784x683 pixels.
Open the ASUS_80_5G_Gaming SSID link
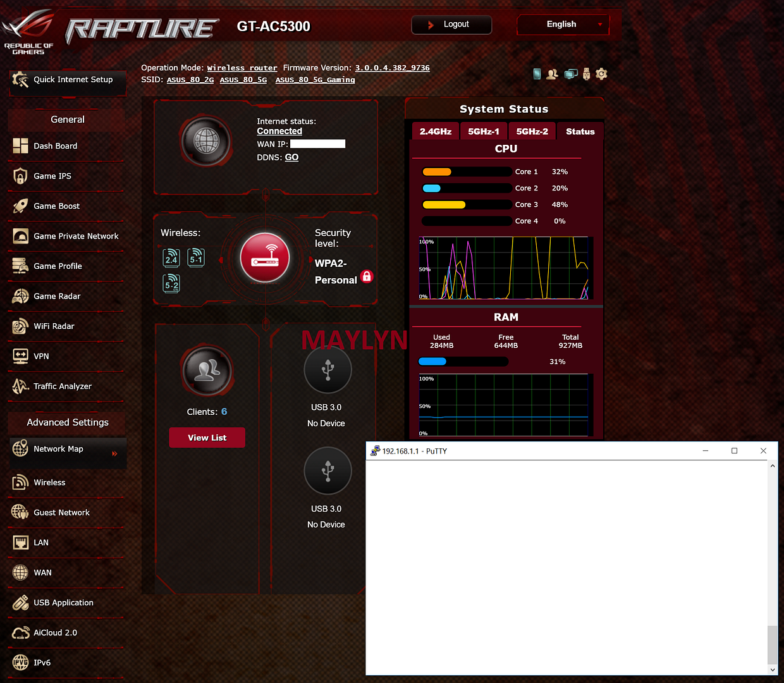[x=315, y=80]
